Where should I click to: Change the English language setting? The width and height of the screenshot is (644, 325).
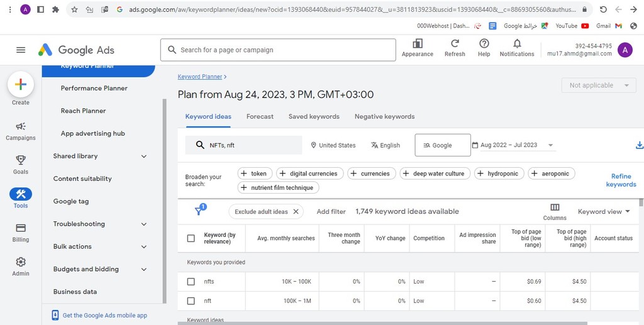386,145
